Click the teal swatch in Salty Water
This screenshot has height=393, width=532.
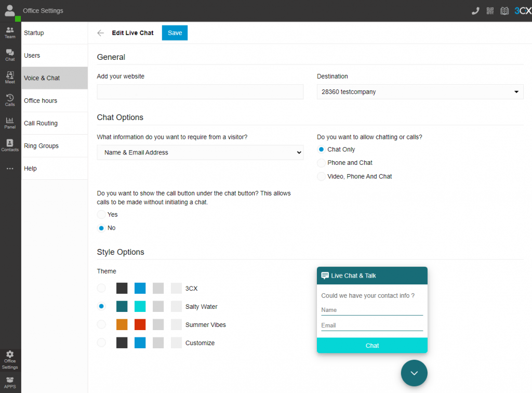122,306
